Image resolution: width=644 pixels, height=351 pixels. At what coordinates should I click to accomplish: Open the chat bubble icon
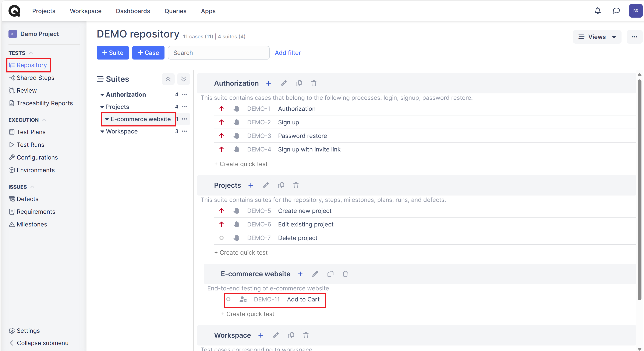(x=616, y=11)
